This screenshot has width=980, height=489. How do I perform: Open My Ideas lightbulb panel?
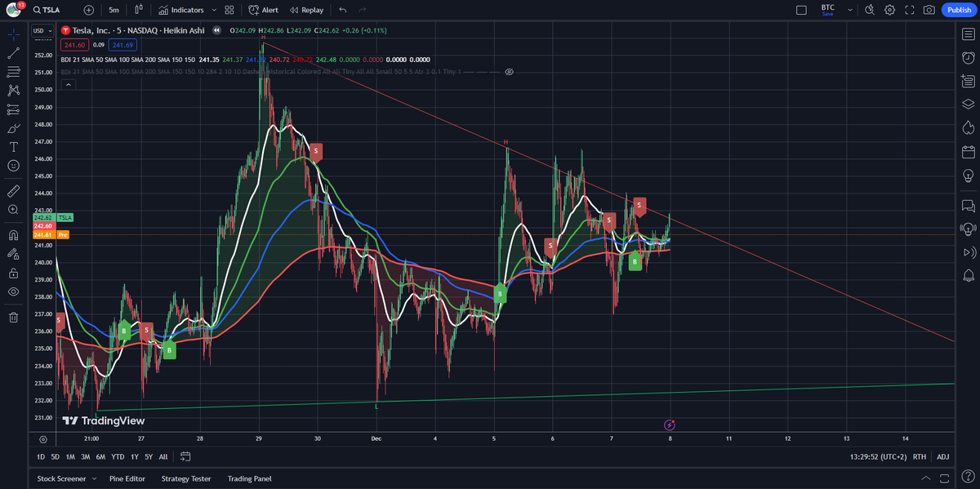pos(969,175)
